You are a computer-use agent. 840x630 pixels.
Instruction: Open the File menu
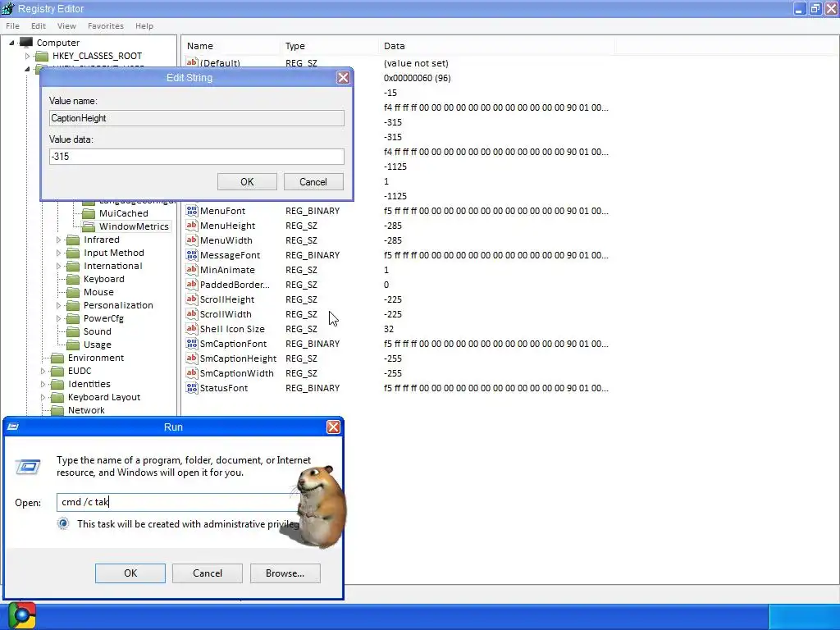[x=12, y=25]
